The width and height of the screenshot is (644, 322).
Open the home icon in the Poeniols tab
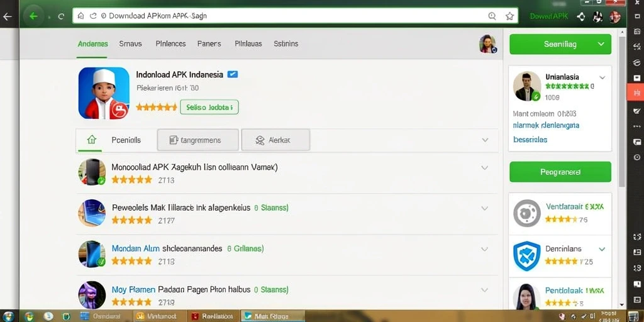click(92, 140)
